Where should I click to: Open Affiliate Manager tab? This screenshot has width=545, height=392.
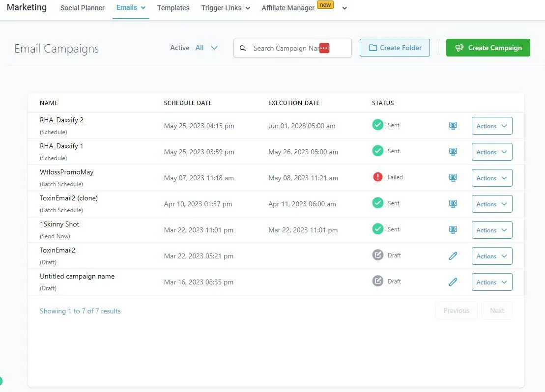click(288, 8)
